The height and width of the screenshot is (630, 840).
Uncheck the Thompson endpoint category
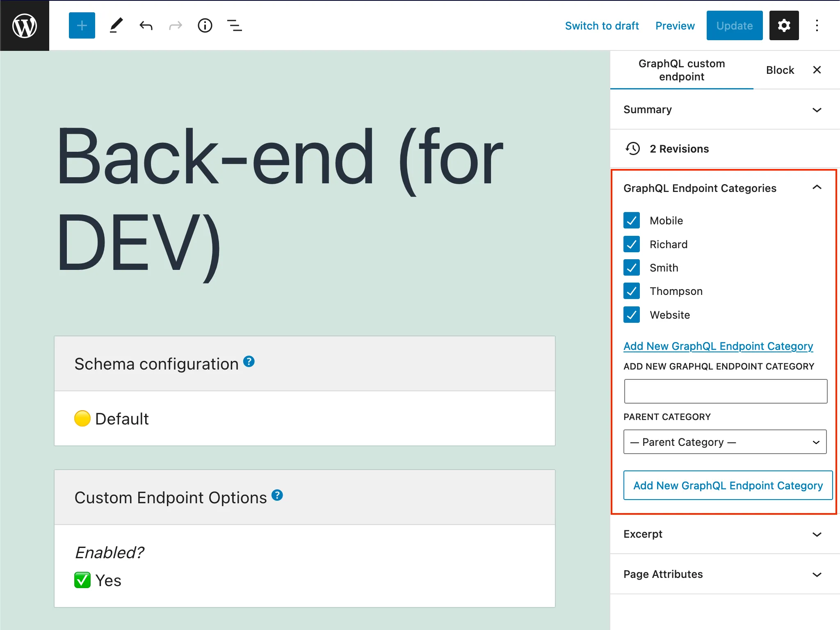[632, 291]
